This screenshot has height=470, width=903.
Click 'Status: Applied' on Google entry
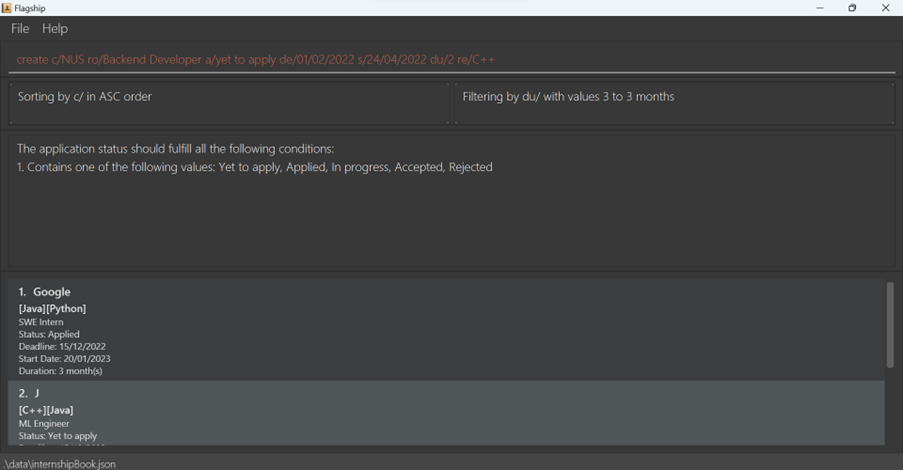(49, 334)
